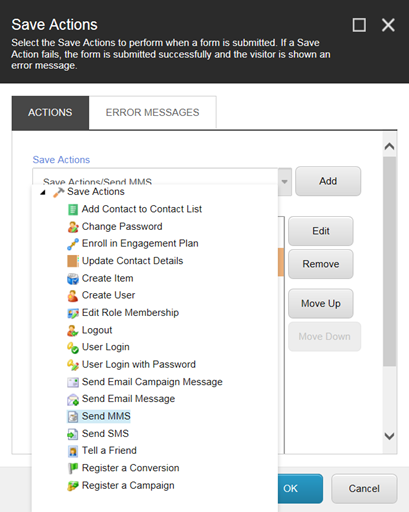This screenshot has height=512, width=409.
Task: Click the Register a Conversion flag icon
Action: pyautogui.click(x=73, y=468)
